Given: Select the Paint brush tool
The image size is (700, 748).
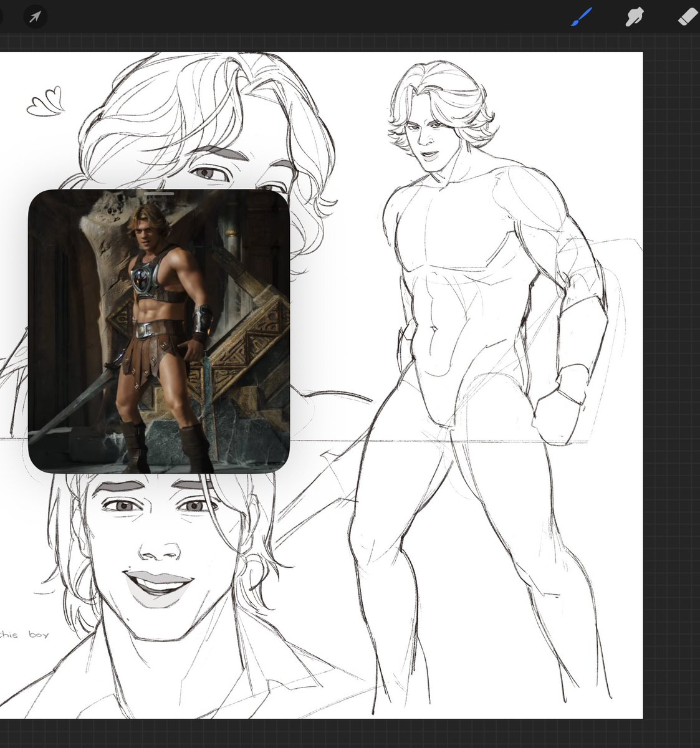Looking at the screenshot, I should pos(581,17).
